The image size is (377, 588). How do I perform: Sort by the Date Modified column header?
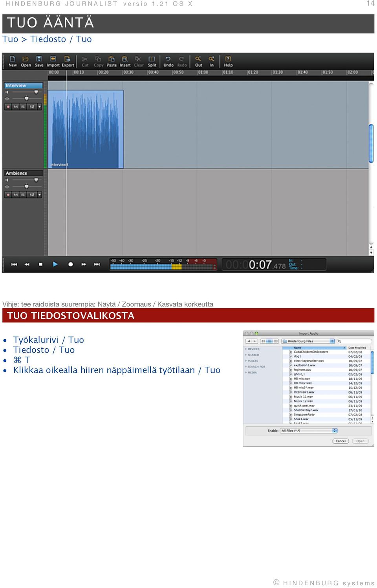[x=358, y=348]
